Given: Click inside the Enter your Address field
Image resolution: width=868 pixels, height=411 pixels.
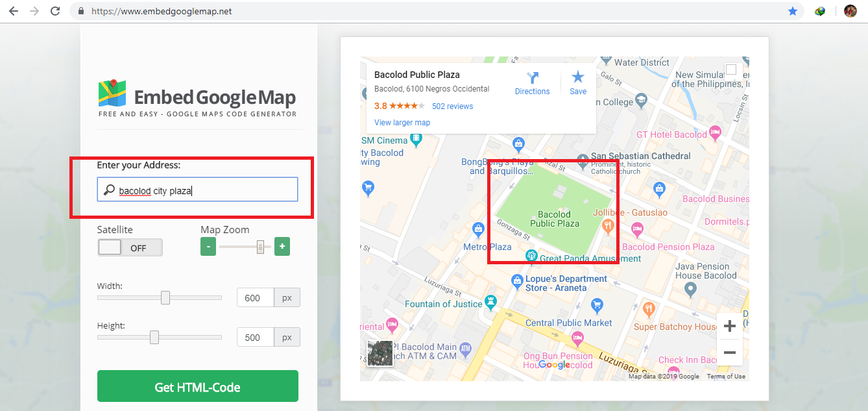Looking at the screenshot, I should [195, 189].
